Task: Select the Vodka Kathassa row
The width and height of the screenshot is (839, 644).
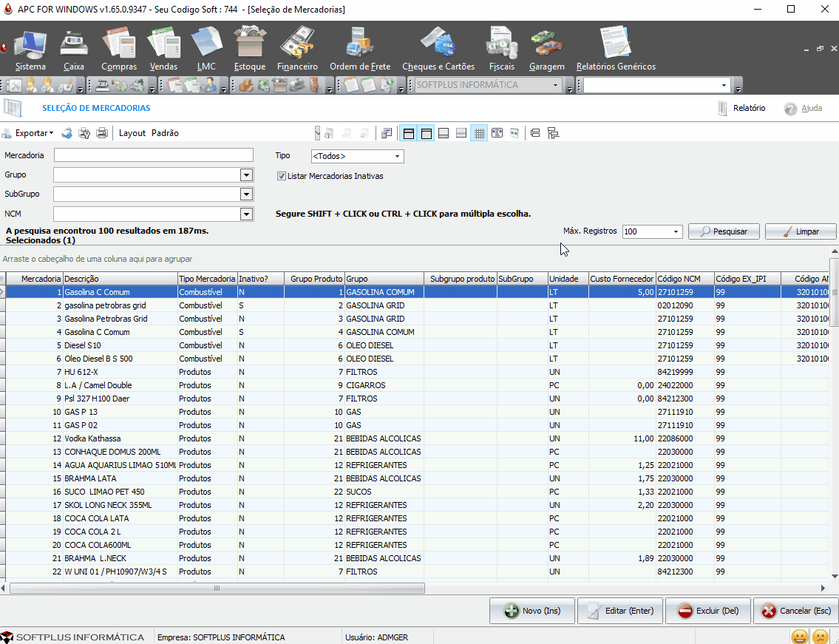Action: (x=417, y=438)
